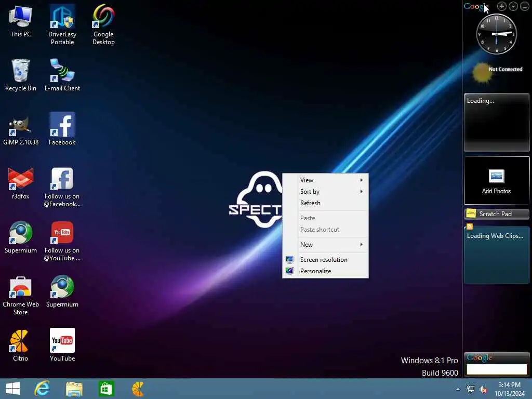Select the Recycle Bin icon
This screenshot has height=399, width=532.
pyautogui.click(x=20, y=75)
